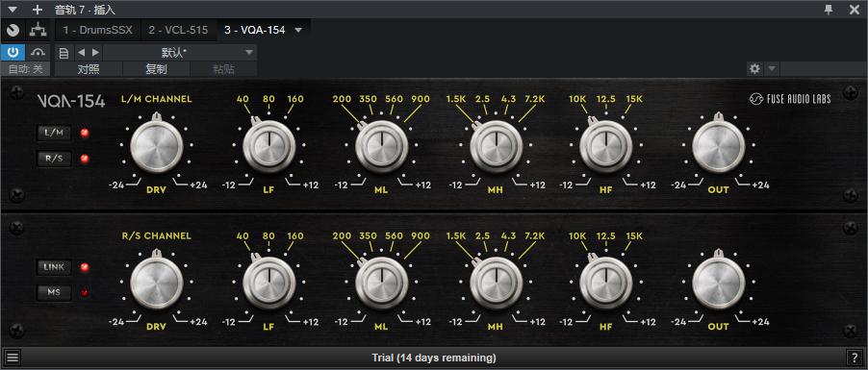Click Trial (14 days remaining) text
868x370 pixels.
point(434,358)
